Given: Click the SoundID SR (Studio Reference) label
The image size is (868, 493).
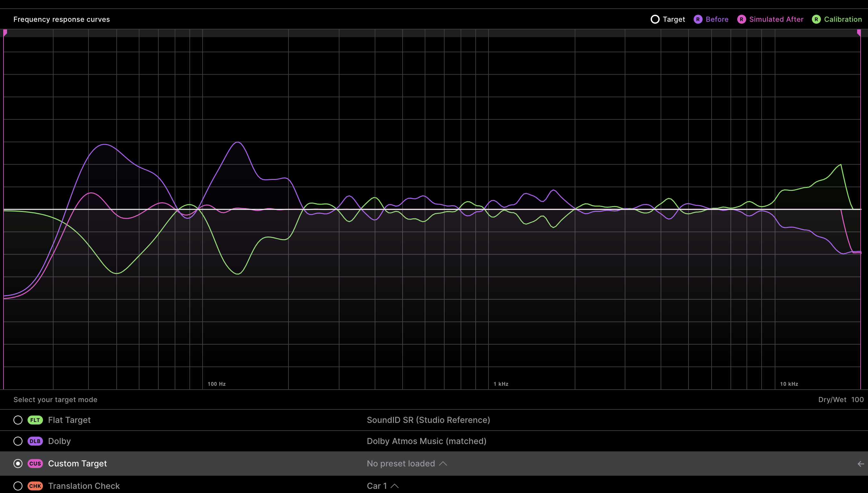Looking at the screenshot, I should [428, 420].
